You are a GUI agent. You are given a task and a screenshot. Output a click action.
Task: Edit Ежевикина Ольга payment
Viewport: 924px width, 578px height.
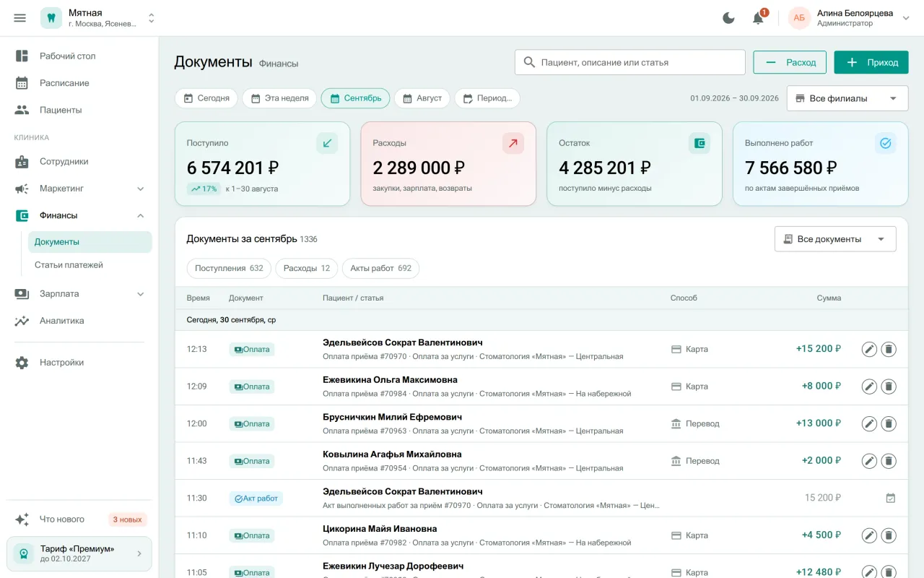869,387
